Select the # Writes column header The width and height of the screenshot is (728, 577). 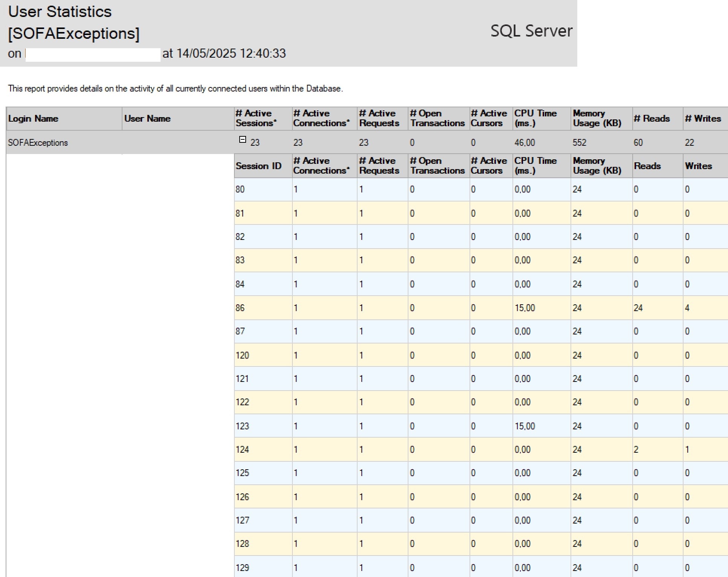pyautogui.click(x=703, y=119)
